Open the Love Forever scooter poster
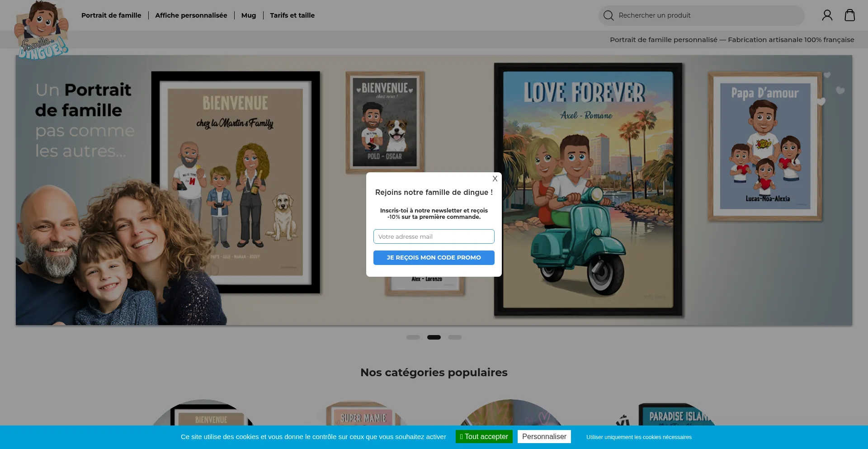The image size is (868, 449). (588, 189)
